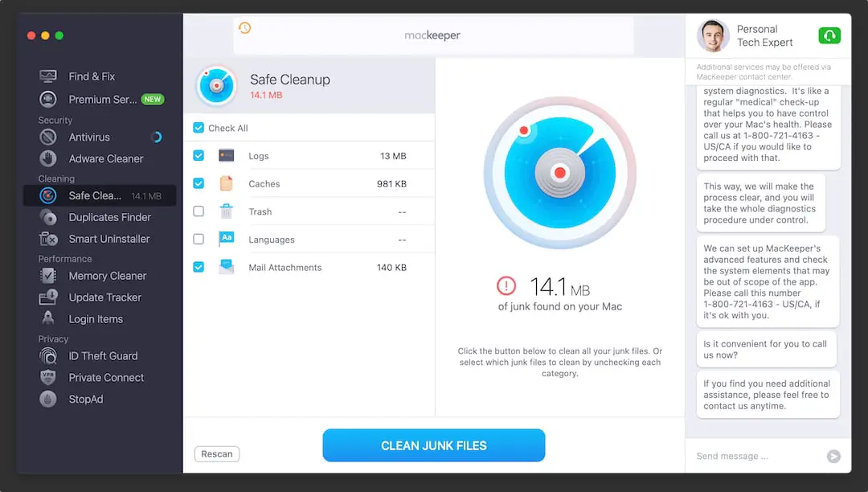
Task: Click the NEW badge beside Premium Services
Action: [x=152, y=99]
